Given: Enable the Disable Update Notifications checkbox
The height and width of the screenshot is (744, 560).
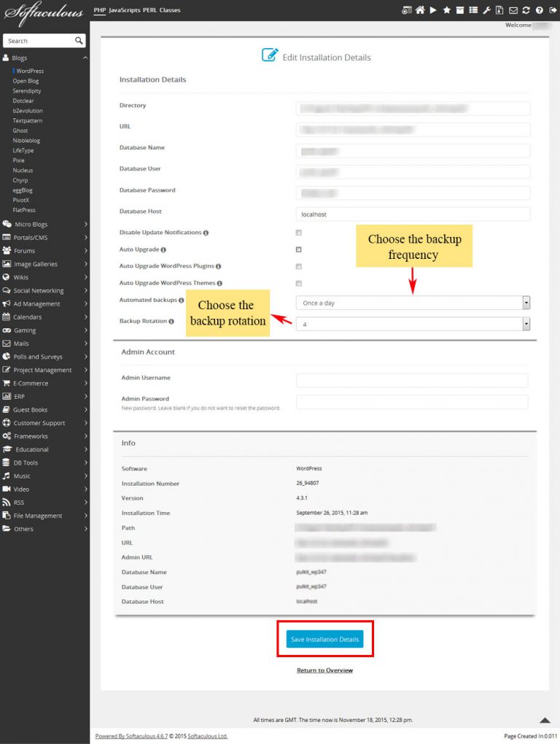Looking at the screenshot, I should click(x=298, y=233).
